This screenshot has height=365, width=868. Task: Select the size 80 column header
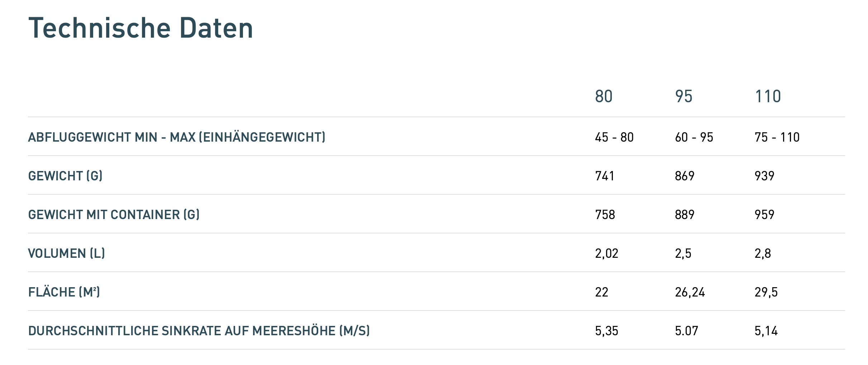[604, 96]
